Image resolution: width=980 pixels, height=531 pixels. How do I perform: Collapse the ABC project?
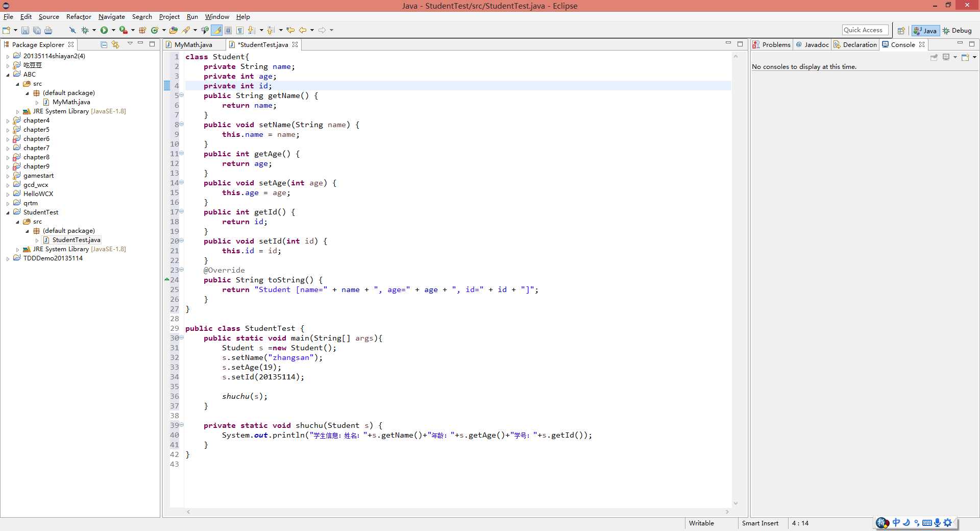pos(8,75)
